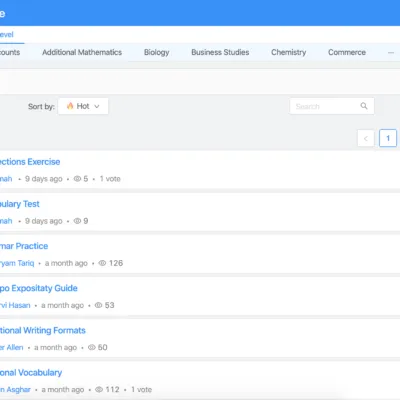Select the Level tab under the header
The image size is (400, 400).
point(6,35)
